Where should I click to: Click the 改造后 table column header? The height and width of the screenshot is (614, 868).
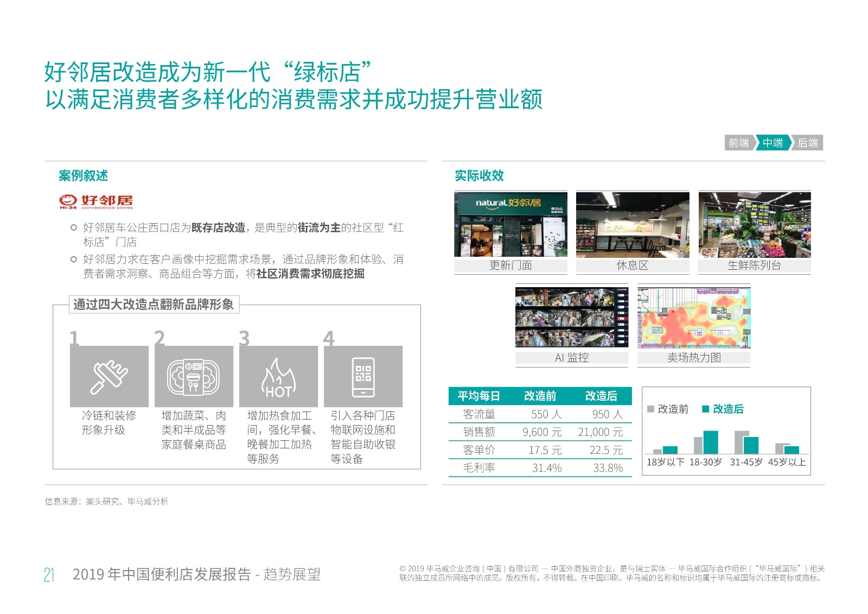[x=601, y=396]
